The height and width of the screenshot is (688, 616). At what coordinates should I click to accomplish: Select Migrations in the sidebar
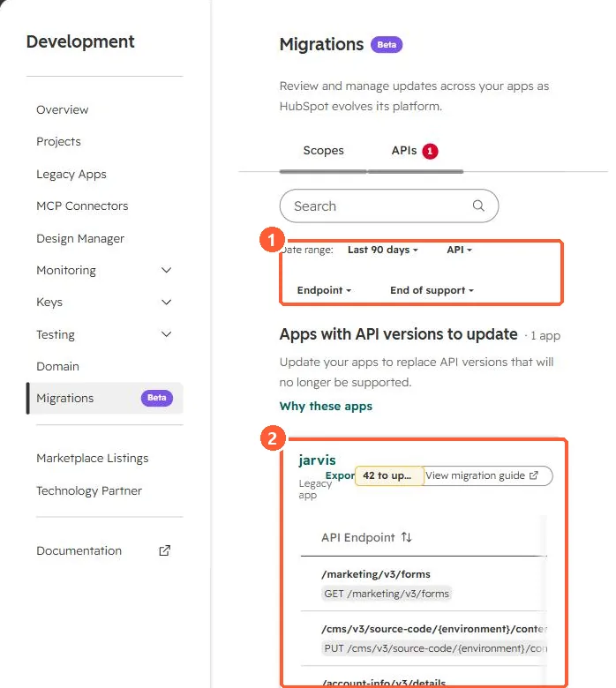click(104, 398)
